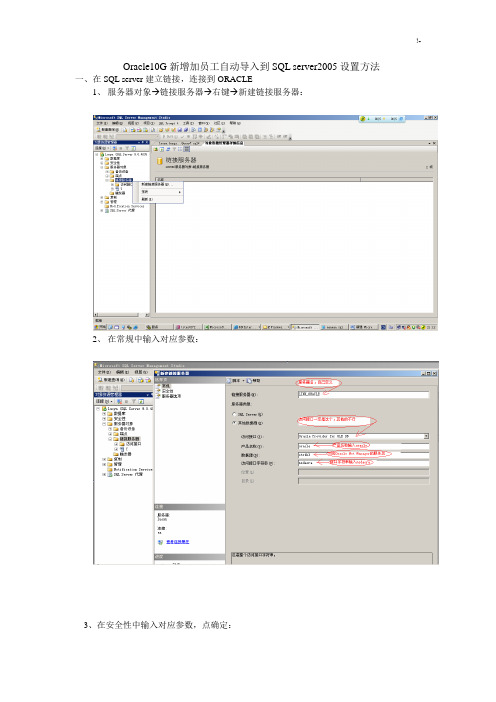Click the Windows Start button on taskbar
The height and width of the screenshot is (702, 496).
[100, 327]
